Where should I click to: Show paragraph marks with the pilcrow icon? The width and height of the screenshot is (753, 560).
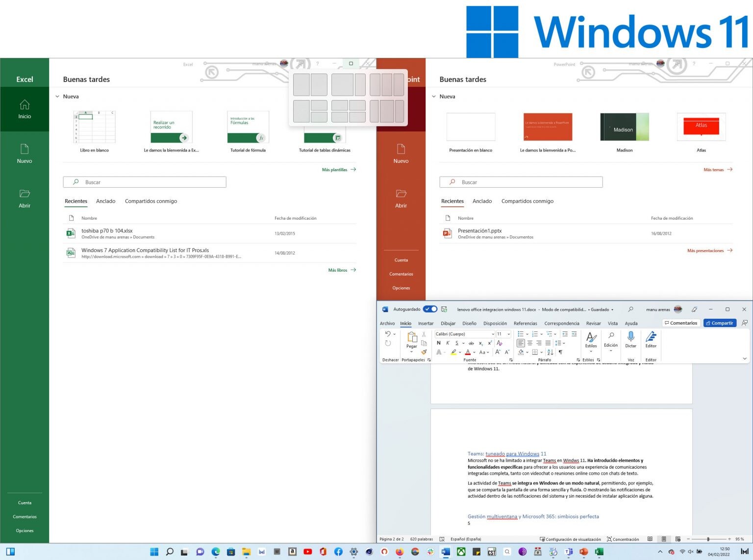tap(560, 352)
